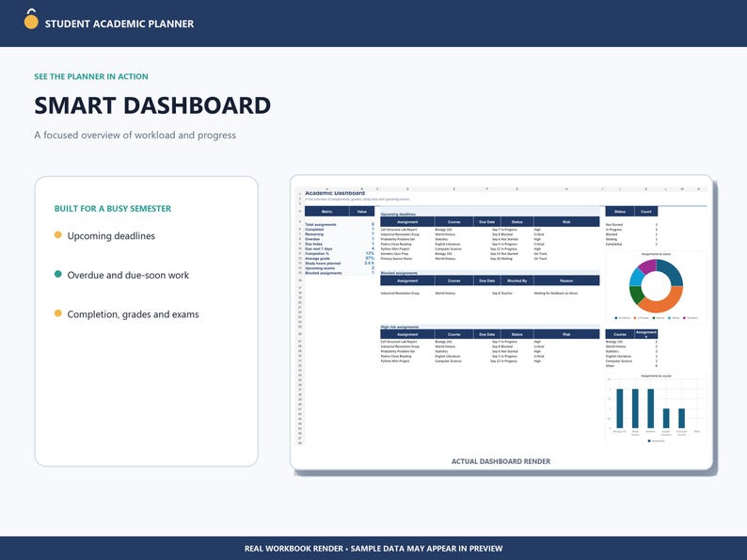Viewport: 747px width, 560px height.
Task: Click 'Assignment' header of High risk assignments table
Action: click(407, 334)
